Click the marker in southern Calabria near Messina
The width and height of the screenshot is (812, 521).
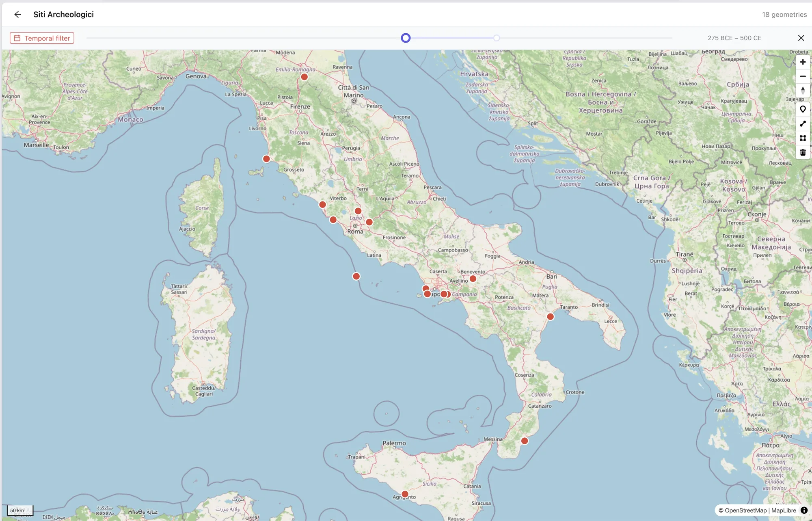click(525, 441)
